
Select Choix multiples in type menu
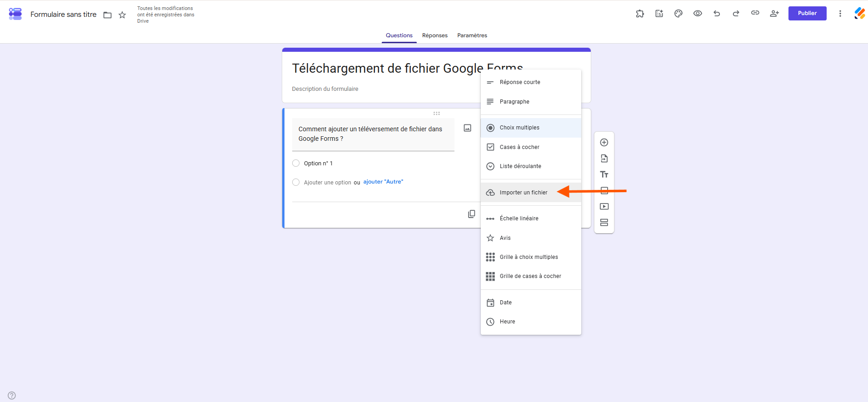531,128
